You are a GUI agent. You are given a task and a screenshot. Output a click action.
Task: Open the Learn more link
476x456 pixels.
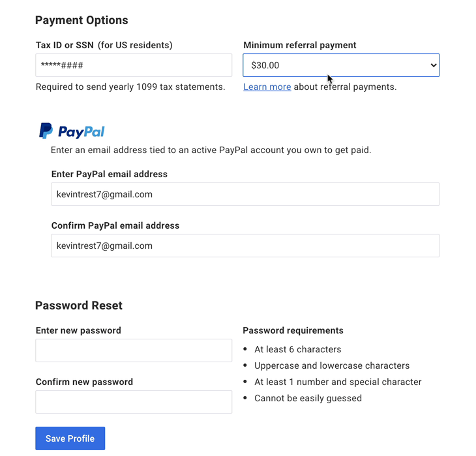pos(267,87)
